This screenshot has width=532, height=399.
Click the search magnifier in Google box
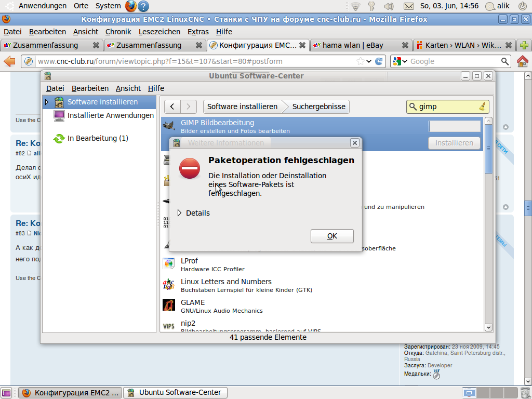pyautogui.click(x=505, y=61)
